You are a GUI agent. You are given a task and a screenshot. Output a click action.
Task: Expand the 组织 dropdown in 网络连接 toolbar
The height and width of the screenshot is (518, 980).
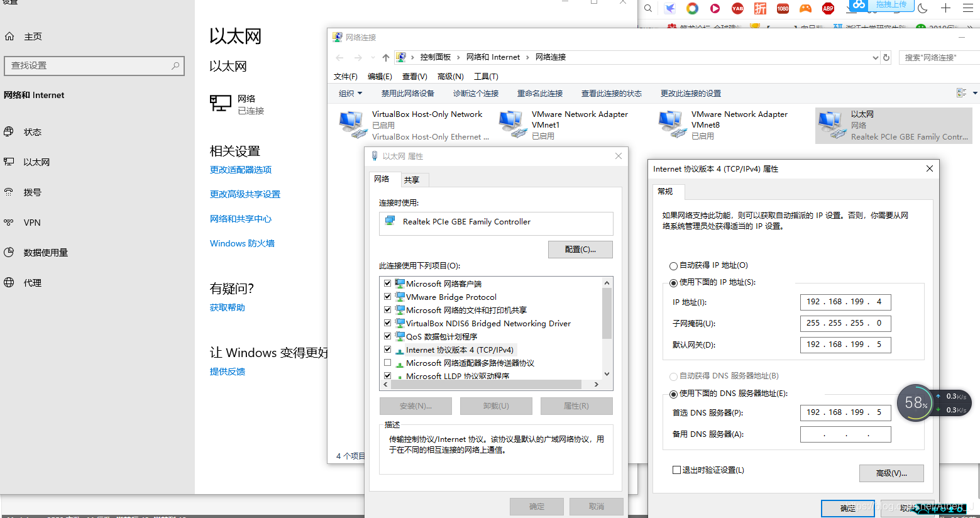351,94
